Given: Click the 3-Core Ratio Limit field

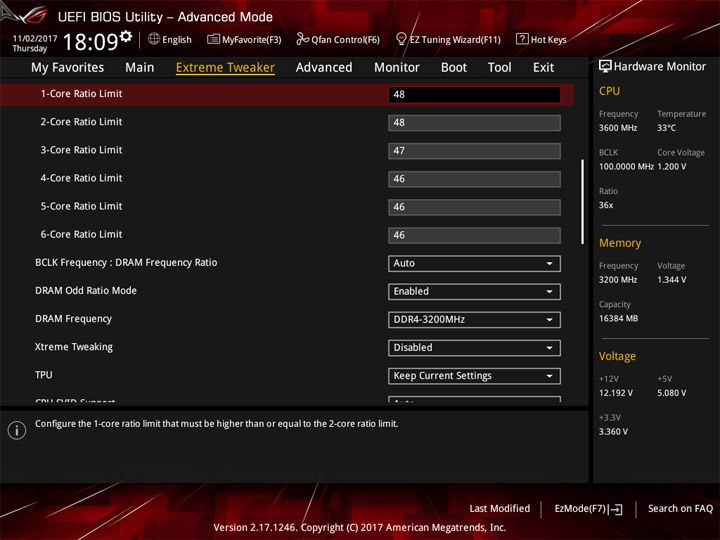Looking at the screenshot, I should click(x=474, y=151).
